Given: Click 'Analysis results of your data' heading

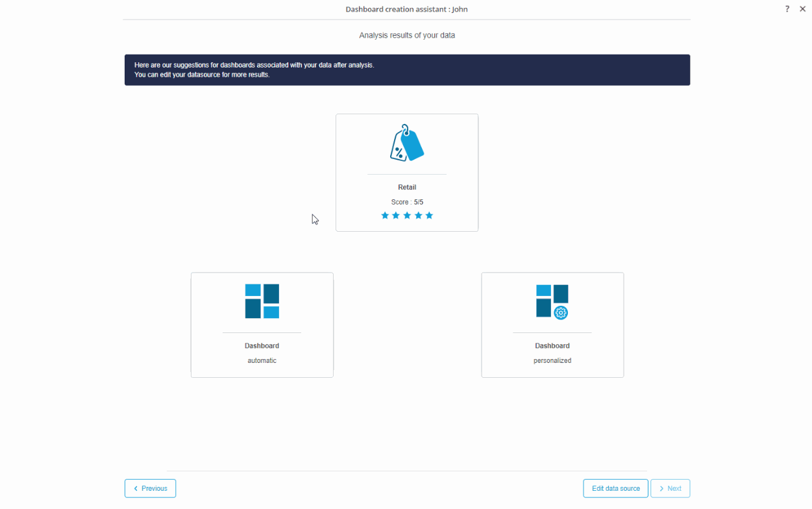Looking at the screenshot, I should 407,36.
